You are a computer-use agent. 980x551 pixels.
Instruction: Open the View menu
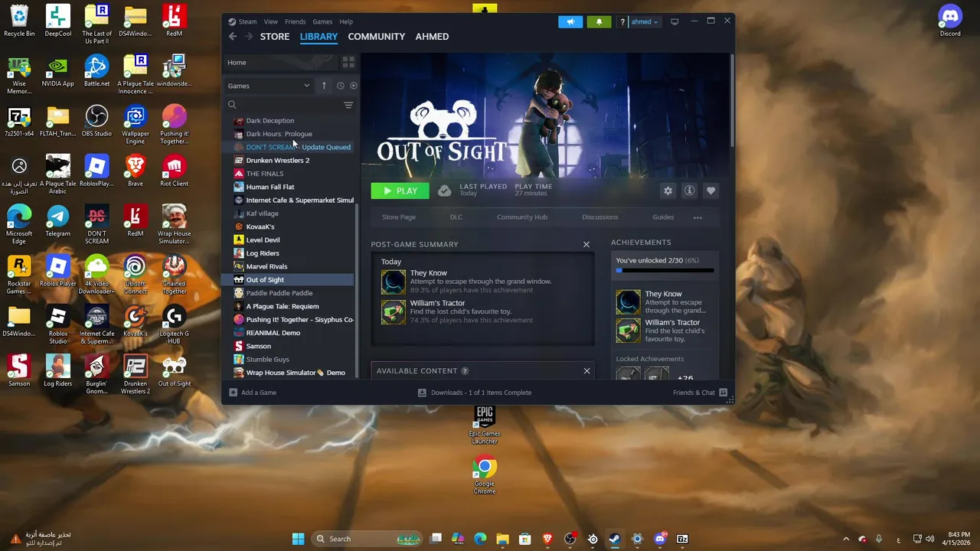click(271, 21)
